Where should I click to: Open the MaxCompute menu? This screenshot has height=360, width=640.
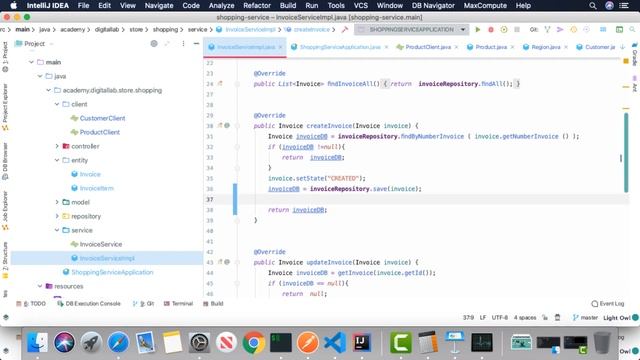(485, 6)
